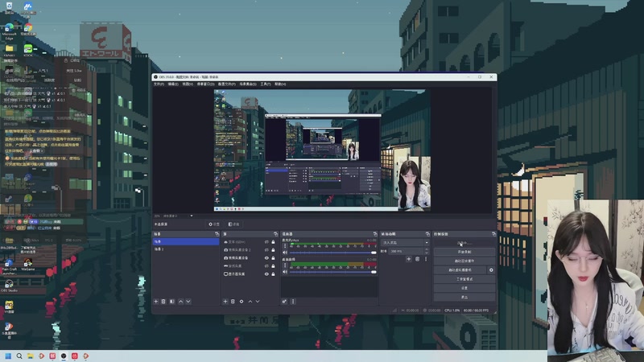
Task: Open the Fade transition type dropdown
Action: tap(405, 243)
